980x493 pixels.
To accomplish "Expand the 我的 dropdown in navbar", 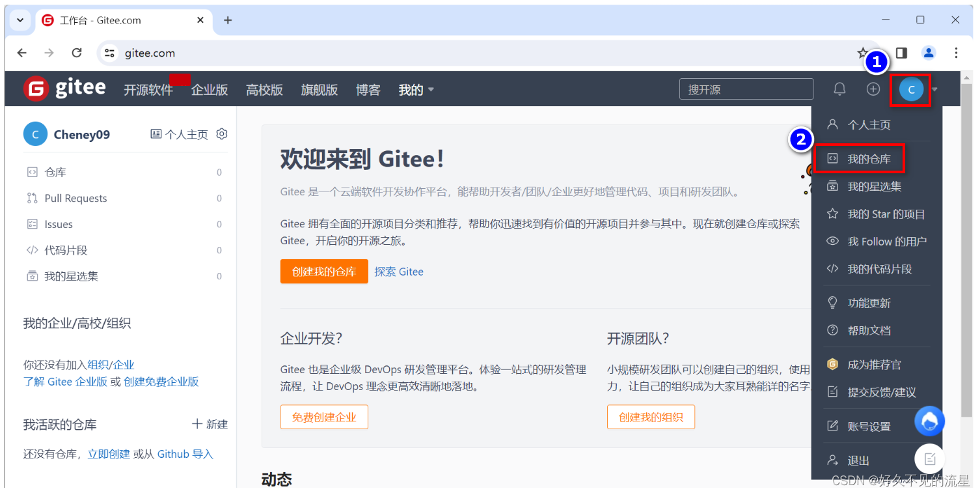I will (416, 90).
